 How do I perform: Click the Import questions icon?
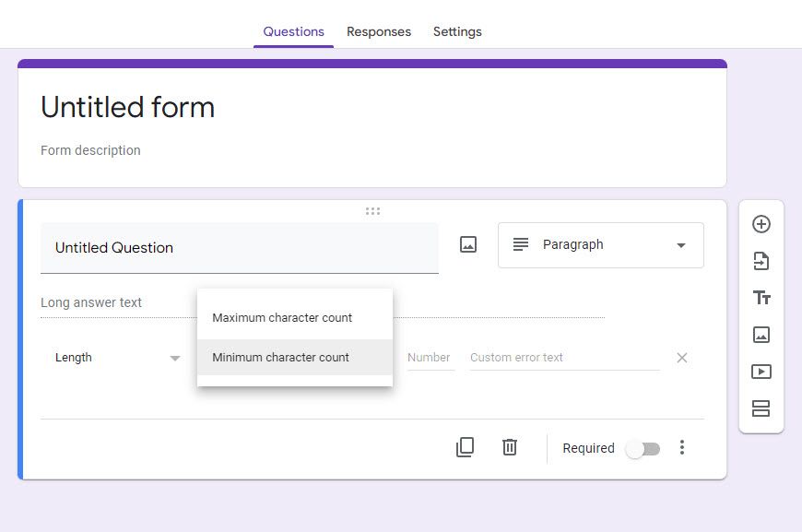[x=761, y=261]
